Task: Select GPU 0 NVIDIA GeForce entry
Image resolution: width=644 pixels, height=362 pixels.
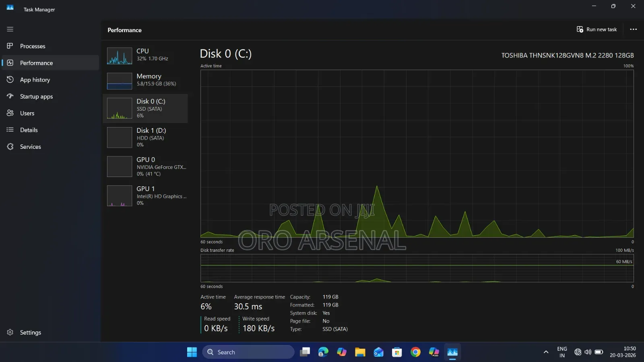Action: pos(145,167)
